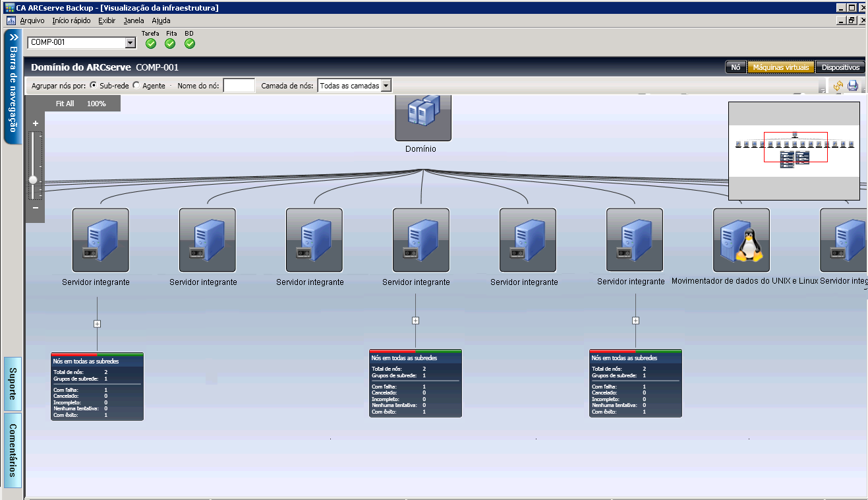Open the COMP-001 server dropdown
This screenshot has height=500, width=868.
point(130,43)
